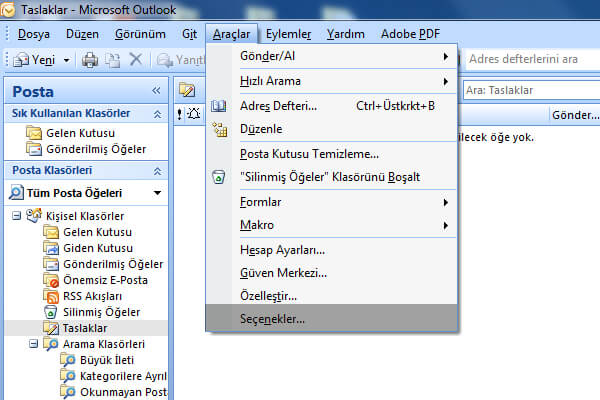The height and width of the screenshot is (400, 600).
Task: Click Önemsiz E-Posta junk icon
Action: click(51, 280)
